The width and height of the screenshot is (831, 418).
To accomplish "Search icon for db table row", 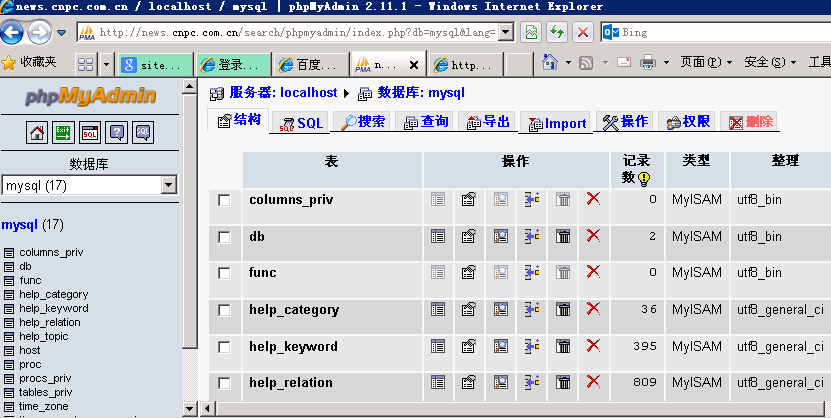I will click(x=500, y=236).
